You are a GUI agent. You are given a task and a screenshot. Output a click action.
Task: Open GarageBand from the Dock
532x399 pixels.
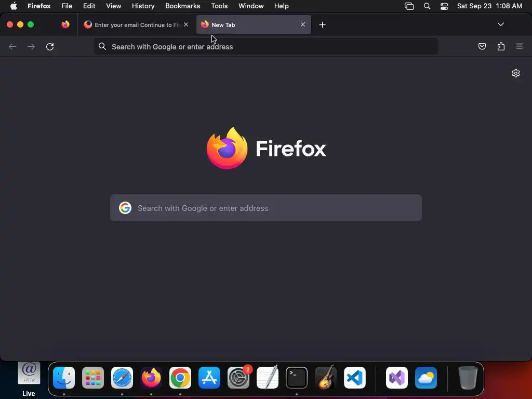326,378
